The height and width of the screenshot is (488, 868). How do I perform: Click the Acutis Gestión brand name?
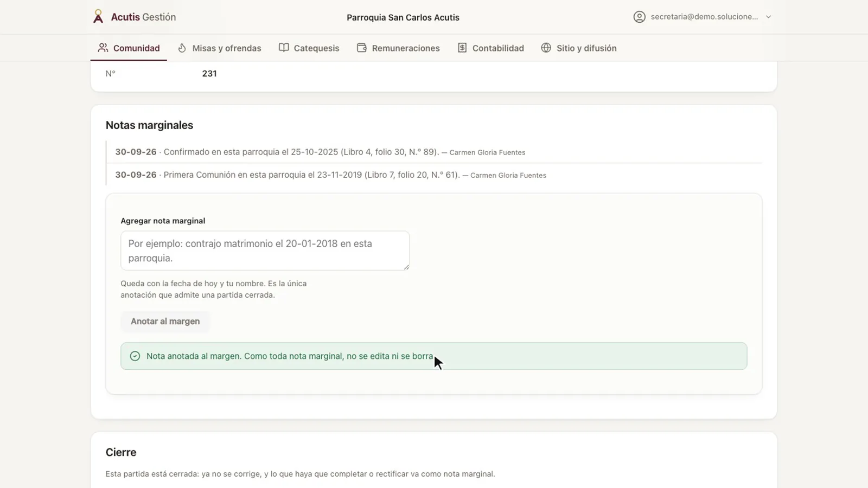pos(143,17)
